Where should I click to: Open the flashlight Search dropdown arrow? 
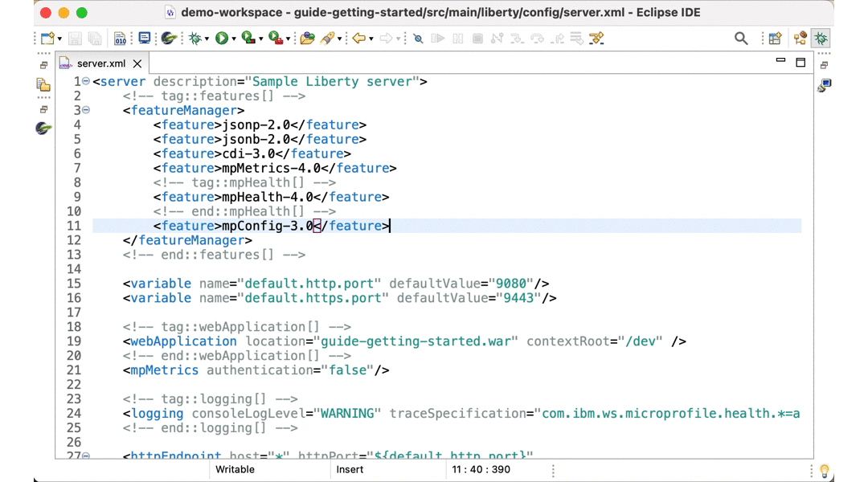coord(339,39)
